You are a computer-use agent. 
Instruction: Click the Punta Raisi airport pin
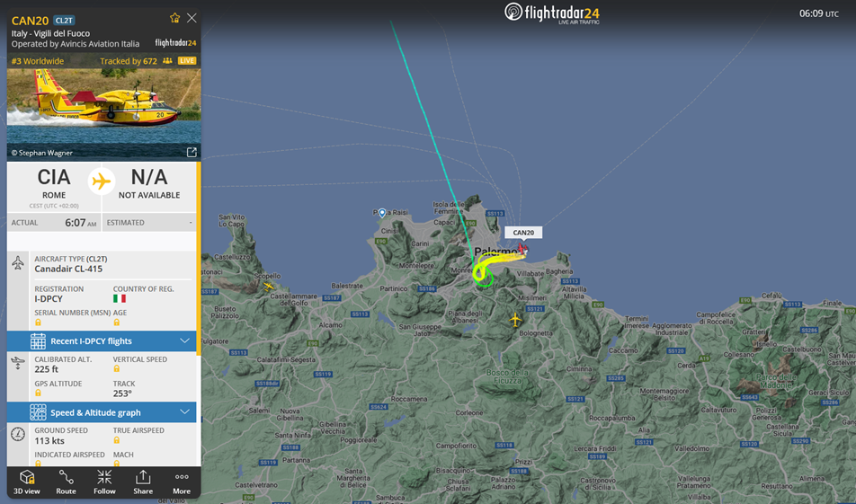(x=382, y=213)
